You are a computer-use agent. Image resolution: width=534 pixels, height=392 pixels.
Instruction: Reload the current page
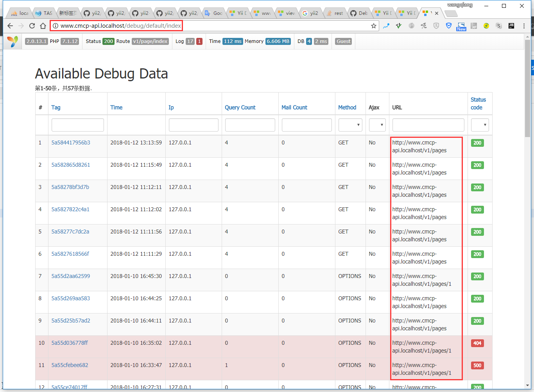pyautogui.click(x=32, y=26)
